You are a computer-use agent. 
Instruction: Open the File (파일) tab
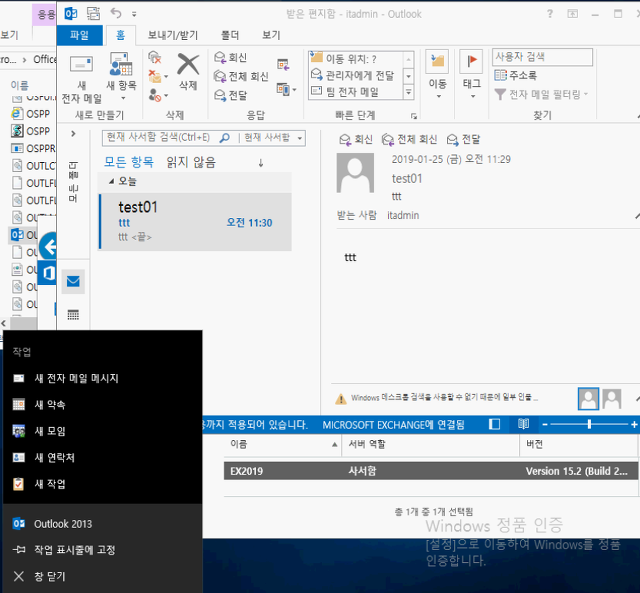click(x=80, y=35)
